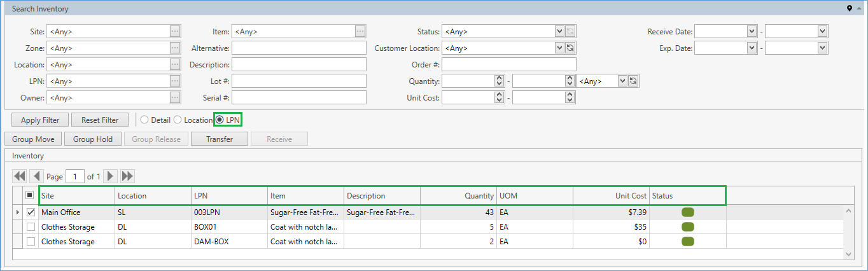Expand the Status dropdown
The width and height of the screenshot is (868, 271).
pos(559,31)
